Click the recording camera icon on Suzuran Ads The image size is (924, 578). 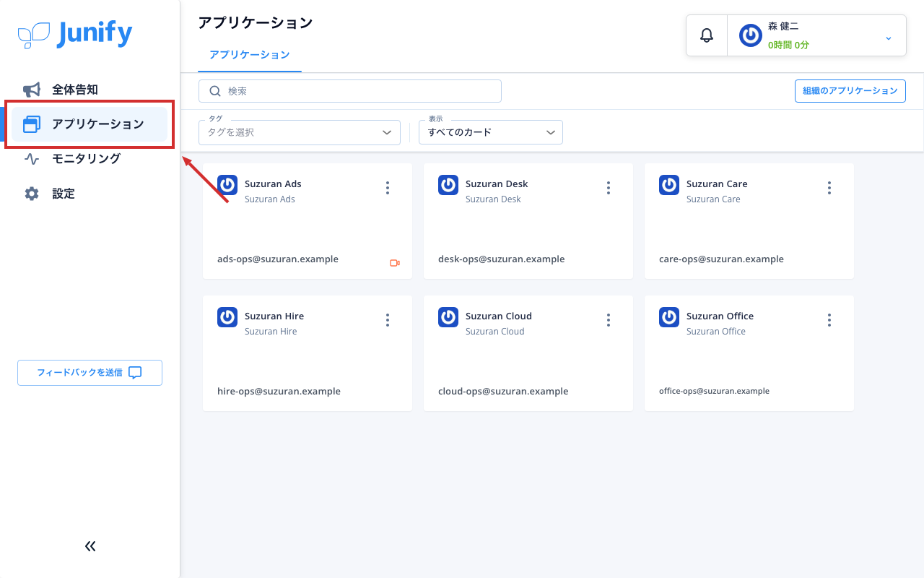pyautogui.click(x=395, y=263)
